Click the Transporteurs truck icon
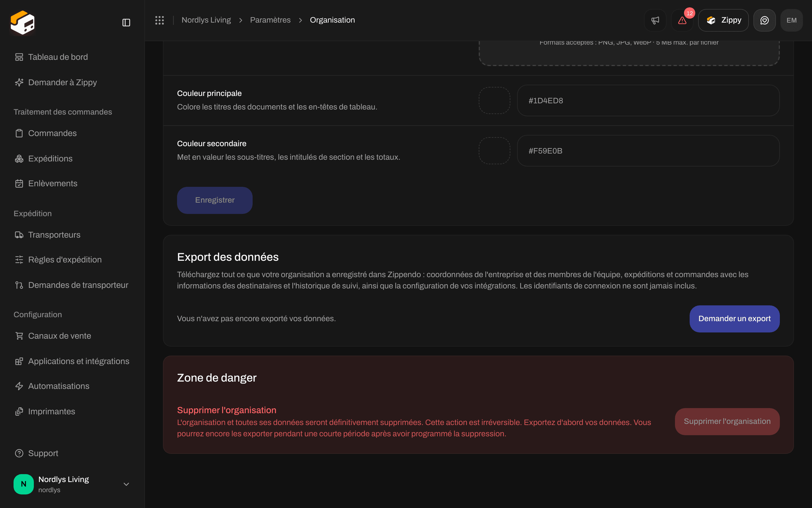This screenshot has width=812, height=508. [x=19, y=235]
